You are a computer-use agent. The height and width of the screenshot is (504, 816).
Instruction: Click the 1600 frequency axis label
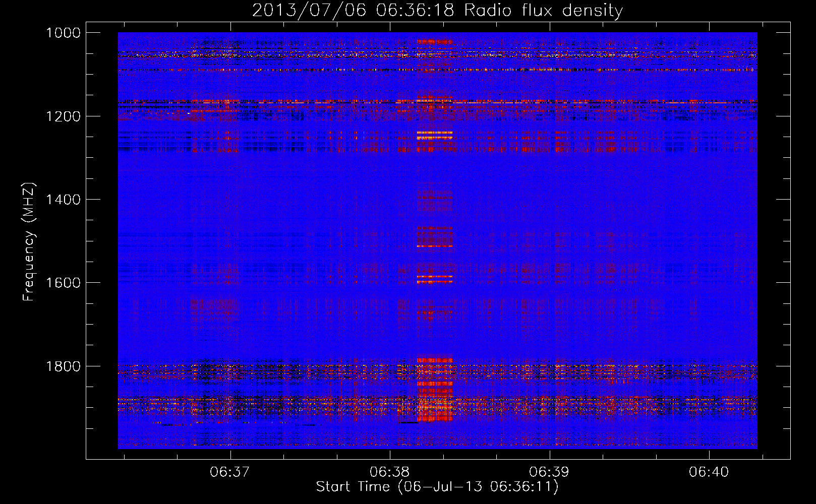click(63, 283)
